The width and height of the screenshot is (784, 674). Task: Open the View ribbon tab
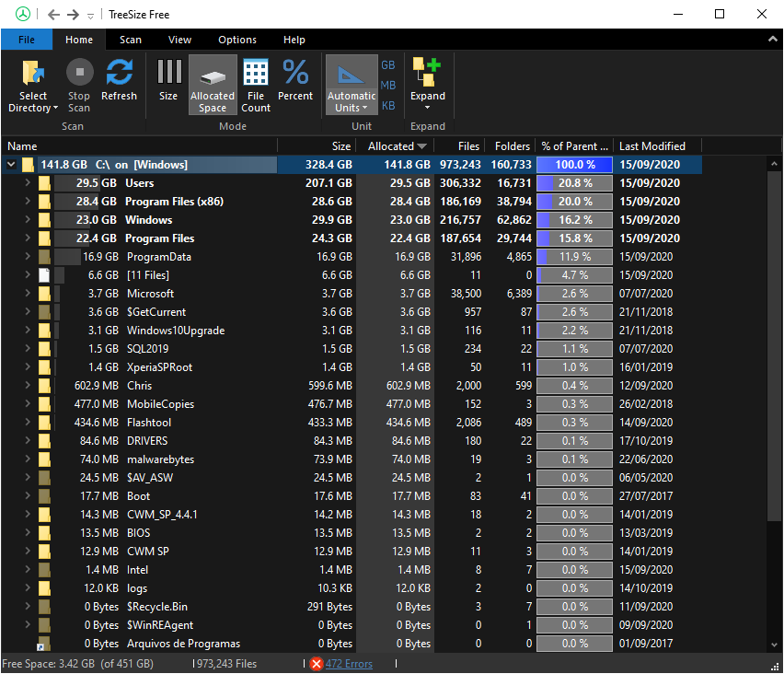(x=179, y=40)
